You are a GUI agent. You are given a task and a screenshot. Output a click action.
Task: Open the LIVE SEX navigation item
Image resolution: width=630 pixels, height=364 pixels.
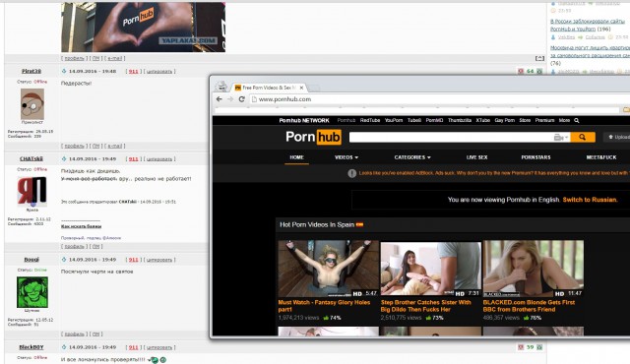pyautogui.click(x=476, y=157)
